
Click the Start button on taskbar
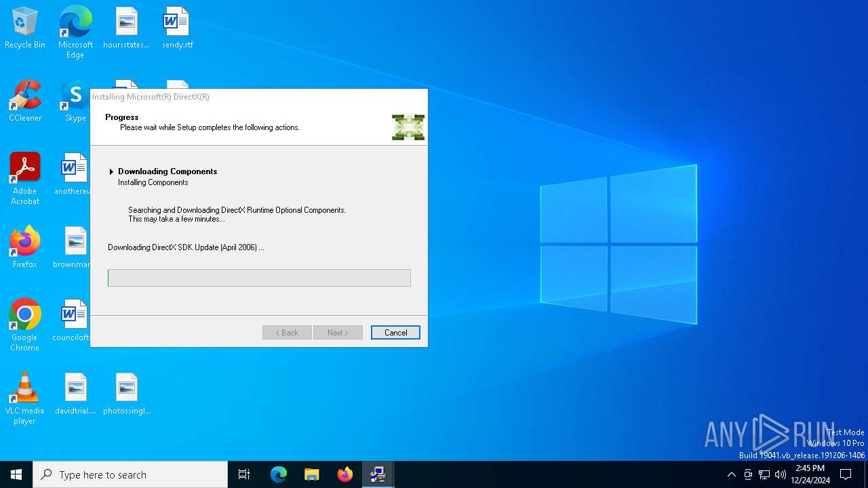coord(16,474)
